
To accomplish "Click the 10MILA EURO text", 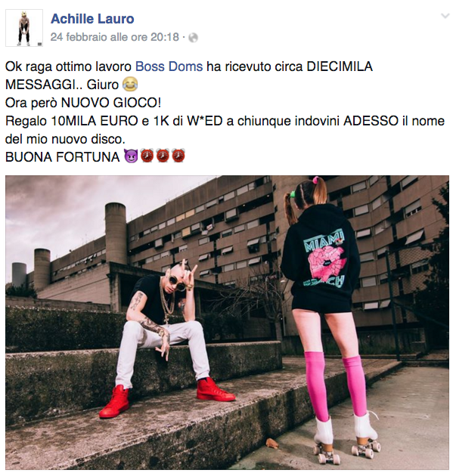I will [x=95, y=121].
